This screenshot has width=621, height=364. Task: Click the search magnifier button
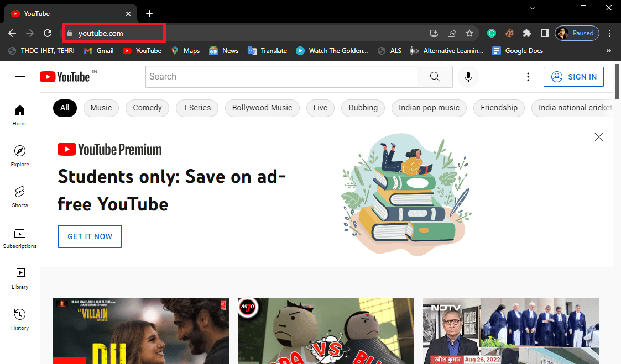(435, 77)
